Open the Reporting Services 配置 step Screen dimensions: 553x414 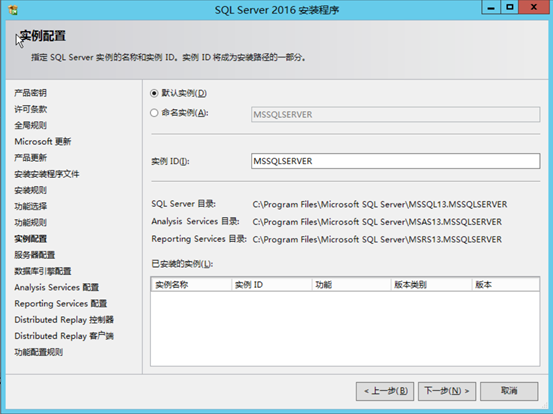(x=61, y=304)
